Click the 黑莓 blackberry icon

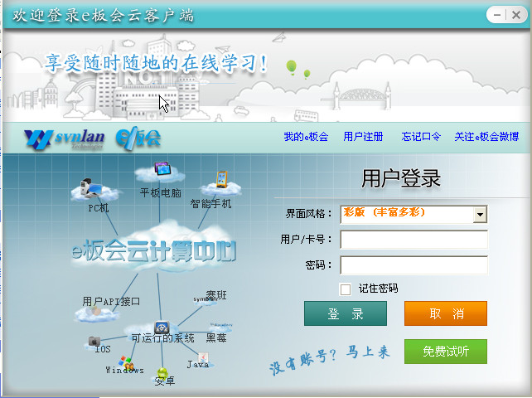220,326
